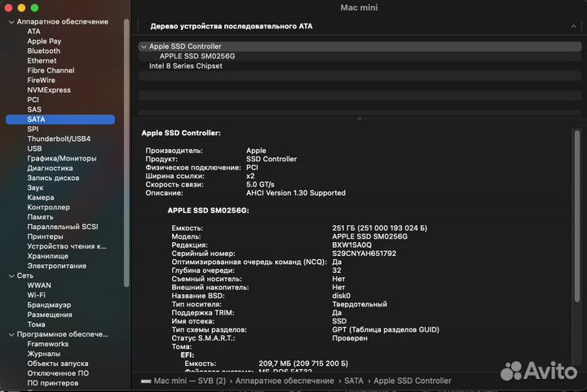This screenshot has width=587, height=392.
Task: Select Диагностика in the sidebar
Action: (x=50, y=168)
